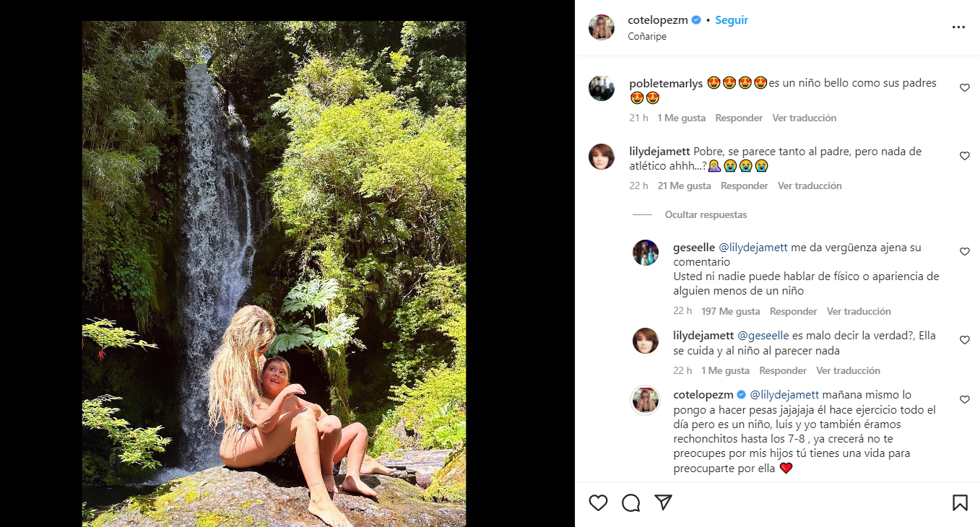Like lilydejamett's first comment with the heart

pos(965,156)
